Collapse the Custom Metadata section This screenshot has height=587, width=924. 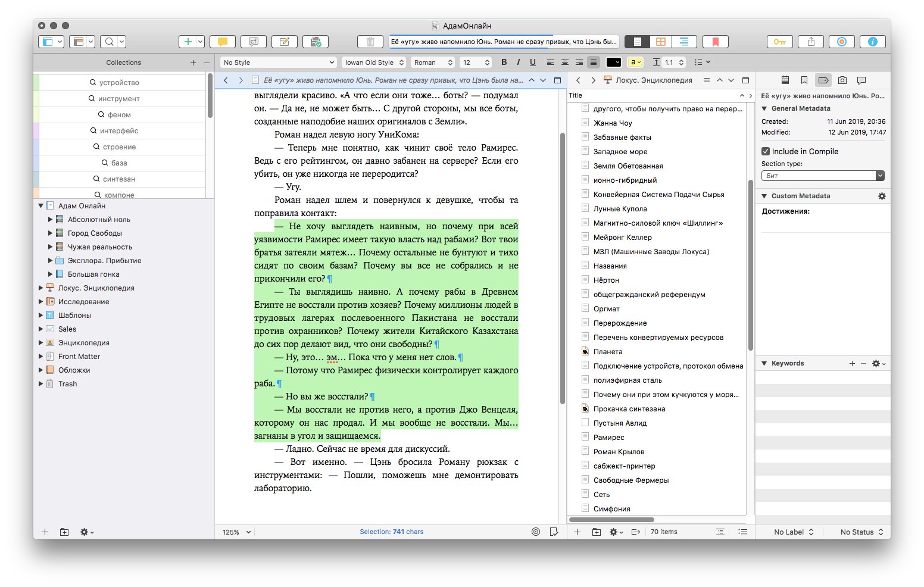pyautogui.click(x=764, y=196)
